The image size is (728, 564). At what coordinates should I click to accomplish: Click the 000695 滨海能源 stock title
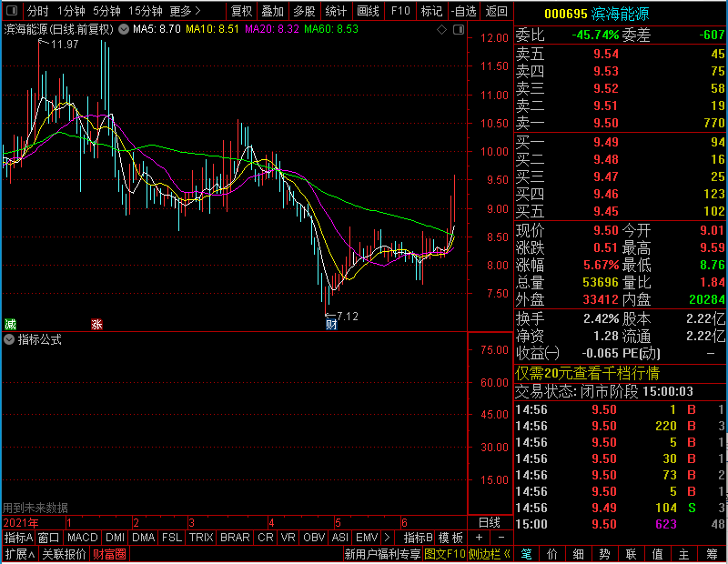596,14
